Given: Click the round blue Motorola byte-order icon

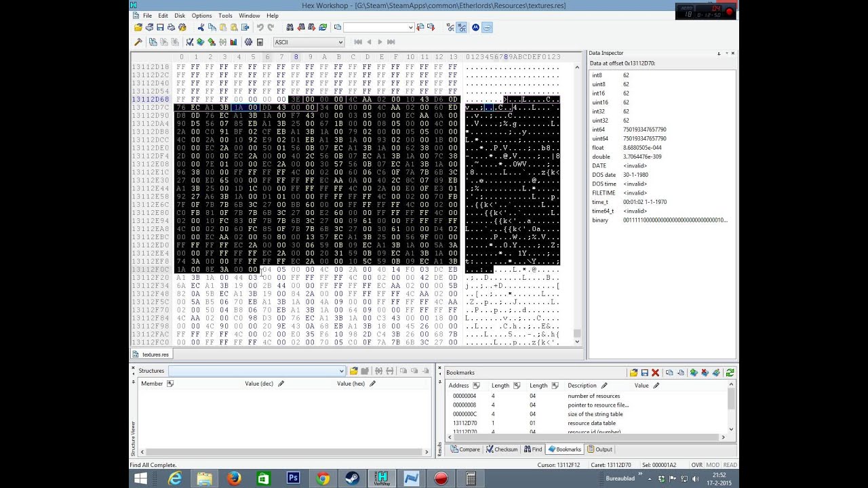Looking at the screenshot, I should tap(475, 27).
